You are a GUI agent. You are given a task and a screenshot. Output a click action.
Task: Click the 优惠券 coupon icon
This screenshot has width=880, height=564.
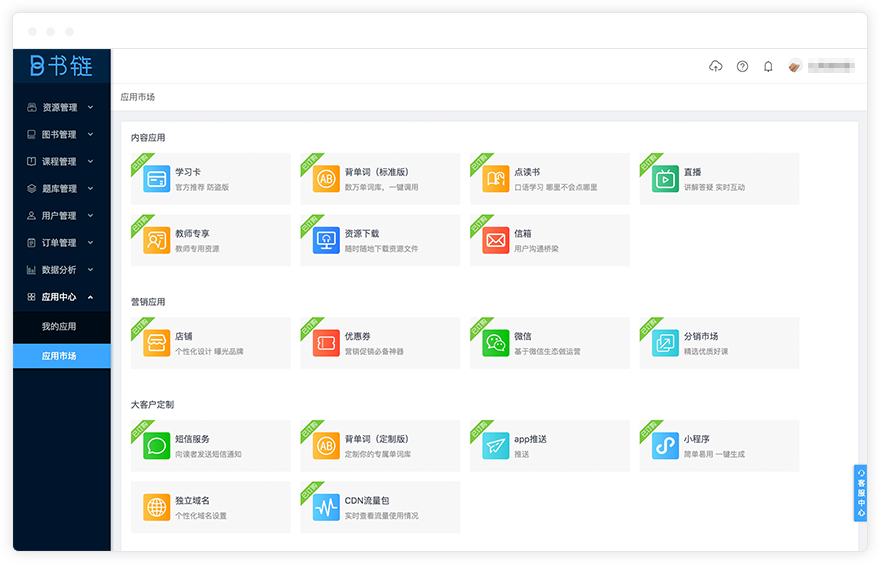(326, 343)
